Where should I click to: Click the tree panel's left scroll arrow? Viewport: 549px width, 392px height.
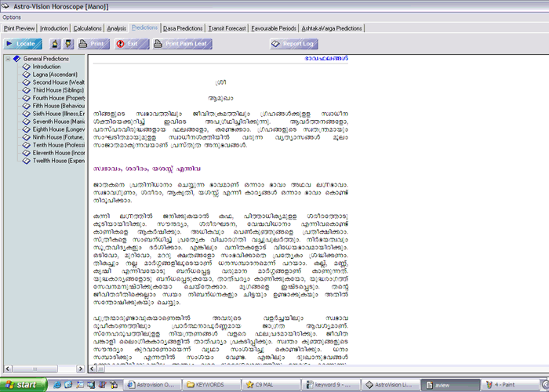tap(8, 368)
